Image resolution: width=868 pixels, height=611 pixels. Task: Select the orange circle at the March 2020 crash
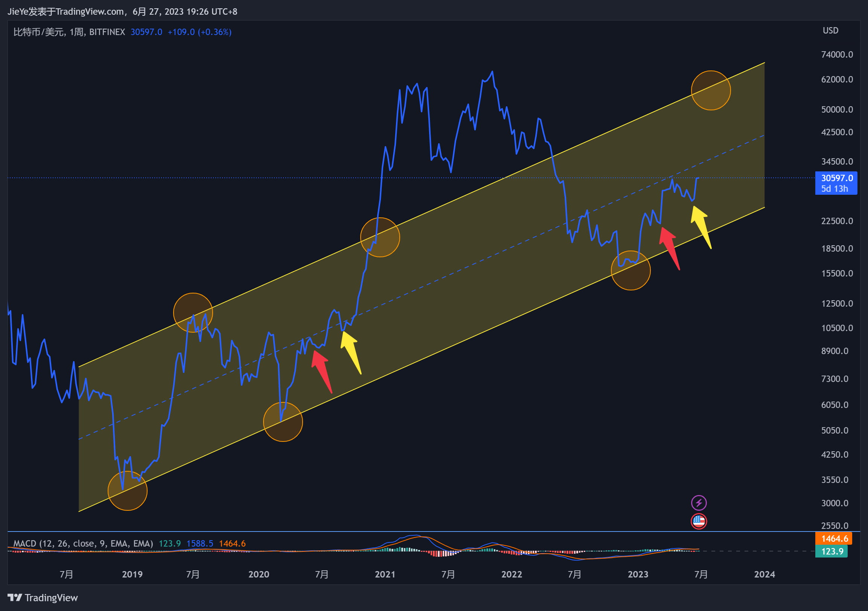tap(283, 421)
